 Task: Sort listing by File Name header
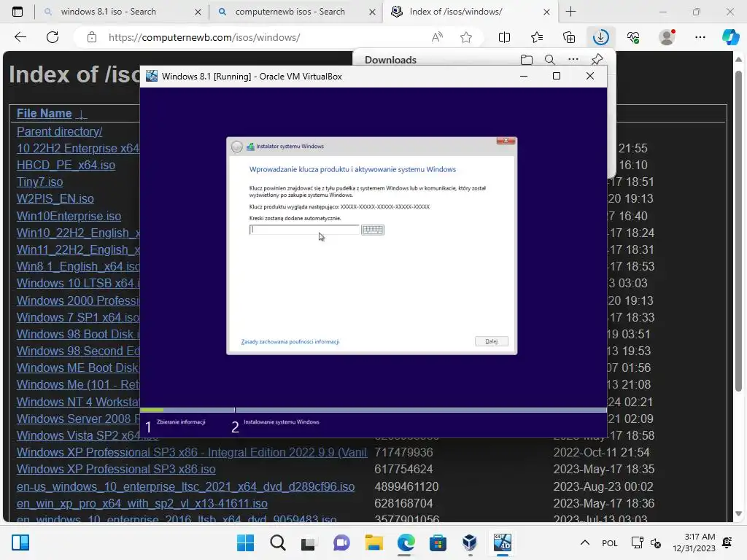tap(44, 113)
